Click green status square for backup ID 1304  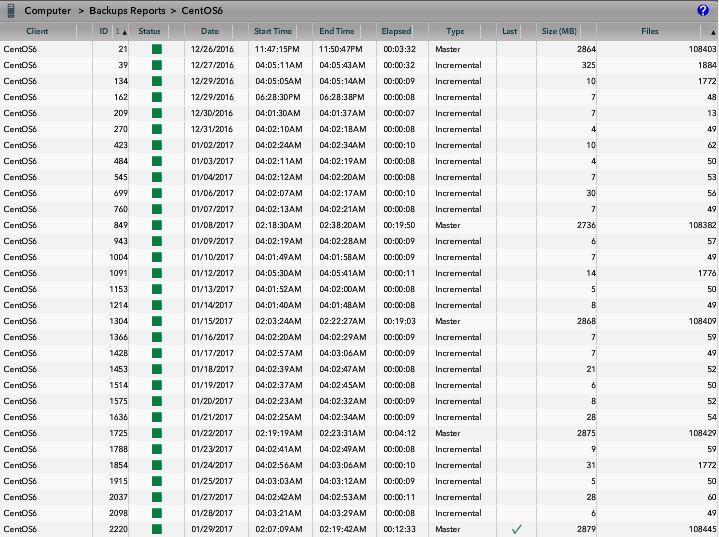(157, 321)
